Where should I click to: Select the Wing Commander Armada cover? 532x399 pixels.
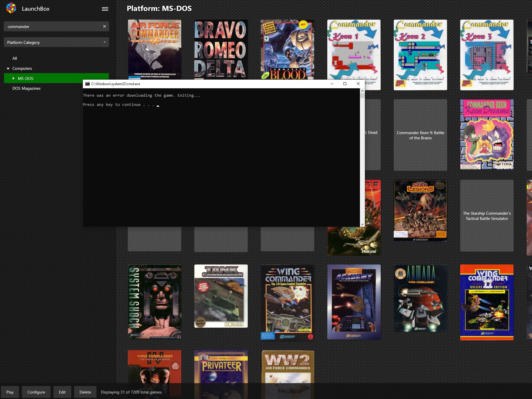[420, 298]
